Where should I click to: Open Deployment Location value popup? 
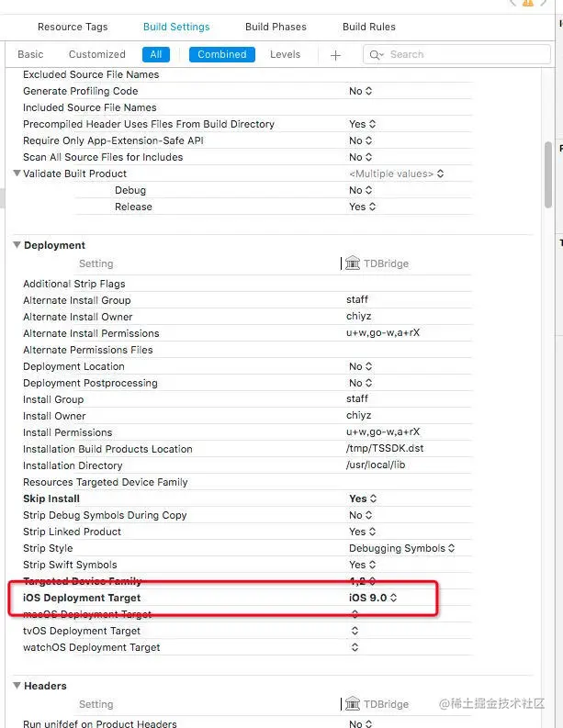(361, 366)
